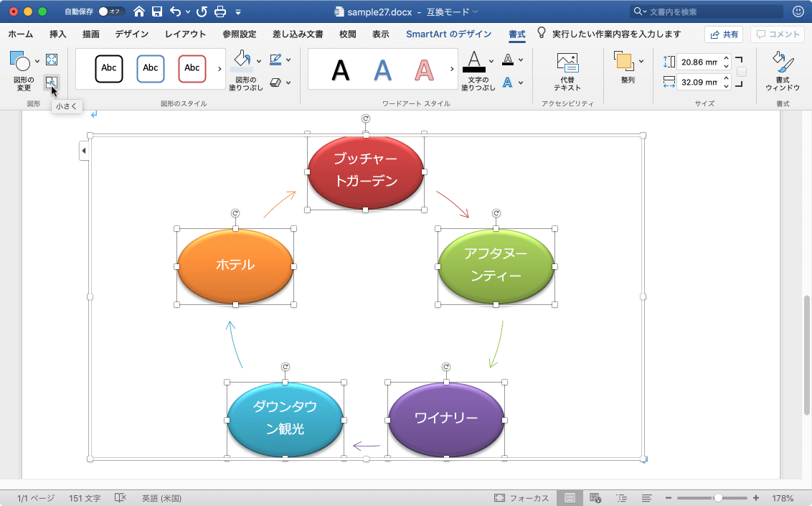This screenshot has height=506, width=812.
Task: Open the Text Fill dropdown arrow
Action: coord(491,61)
